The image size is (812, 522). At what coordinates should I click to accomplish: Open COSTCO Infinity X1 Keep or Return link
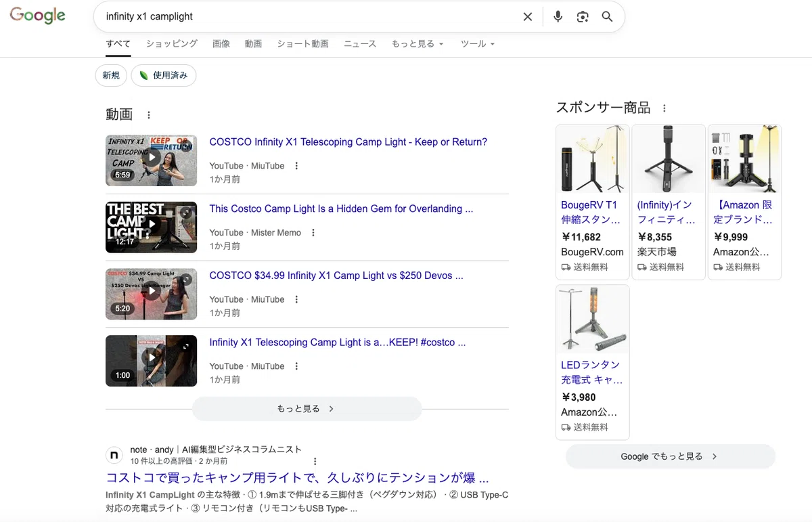pyautogui.click(x=348, y=142)
